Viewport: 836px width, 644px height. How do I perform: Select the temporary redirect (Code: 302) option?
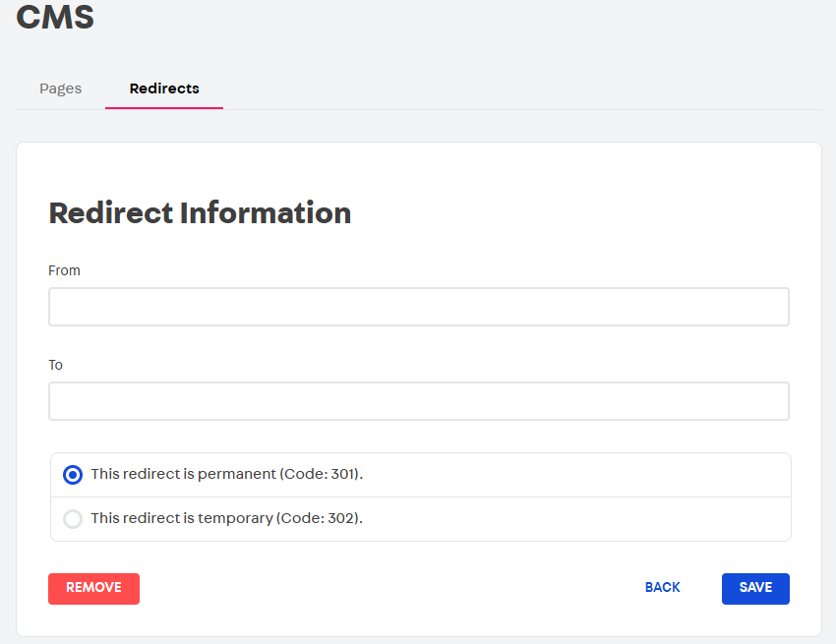[72, 518]
